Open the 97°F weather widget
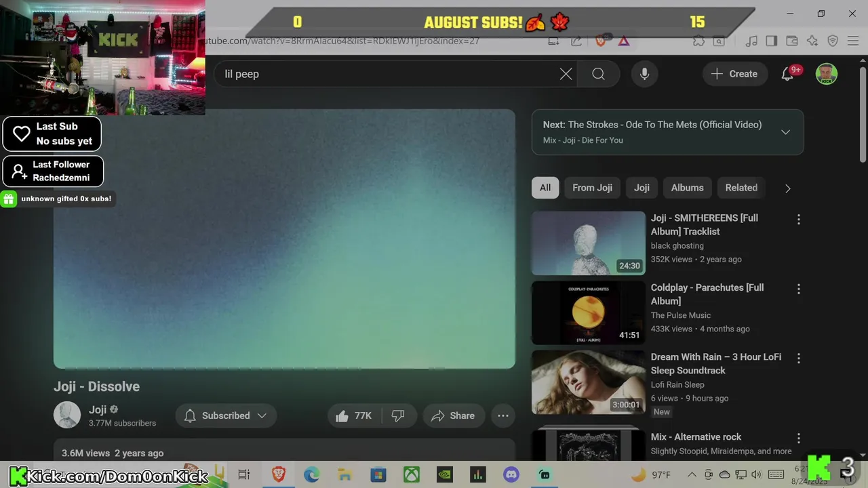The width and height of the screenshot is (868, 488). click(x=652, y=474)
